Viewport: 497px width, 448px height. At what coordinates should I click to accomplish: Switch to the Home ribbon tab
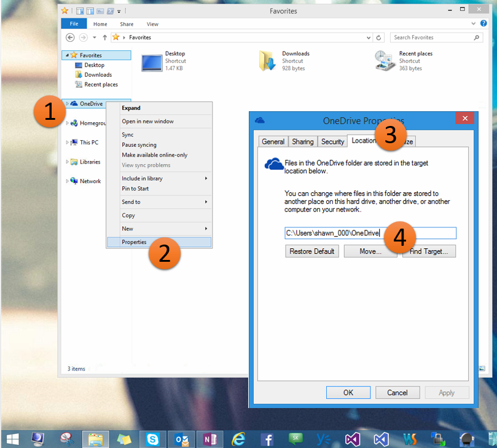[x=100, y=24]
